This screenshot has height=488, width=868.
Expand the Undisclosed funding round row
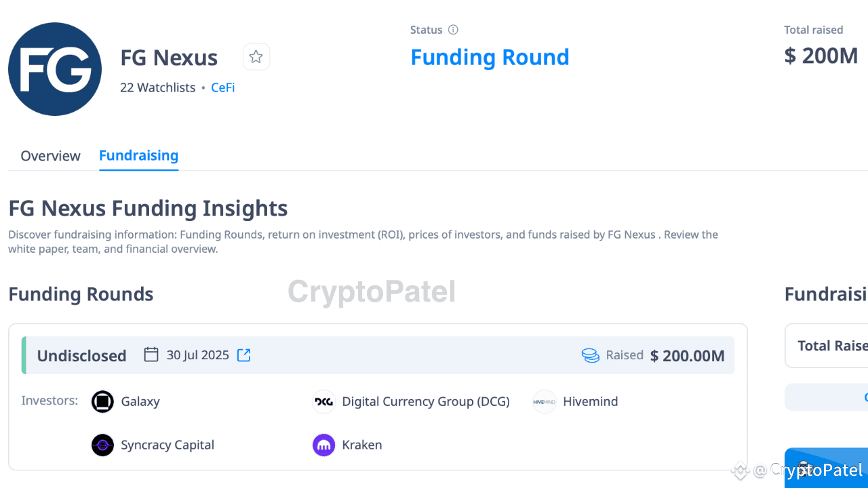pyautogui.click(x=81, y=356)
